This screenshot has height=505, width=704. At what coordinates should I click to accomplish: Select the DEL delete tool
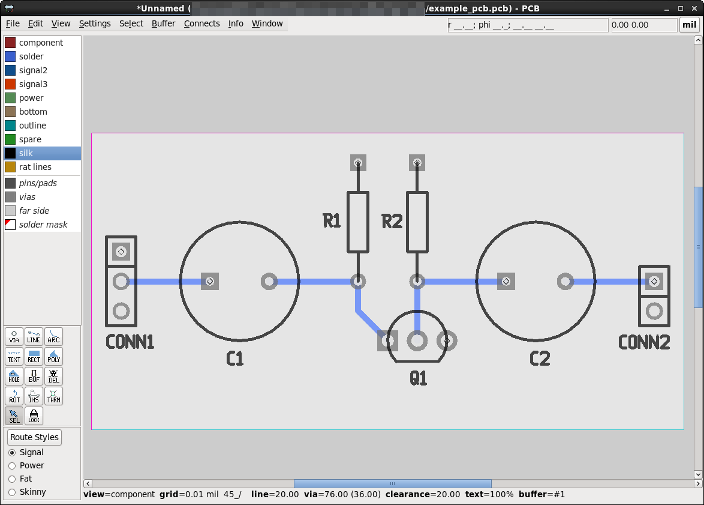[53, 376]
